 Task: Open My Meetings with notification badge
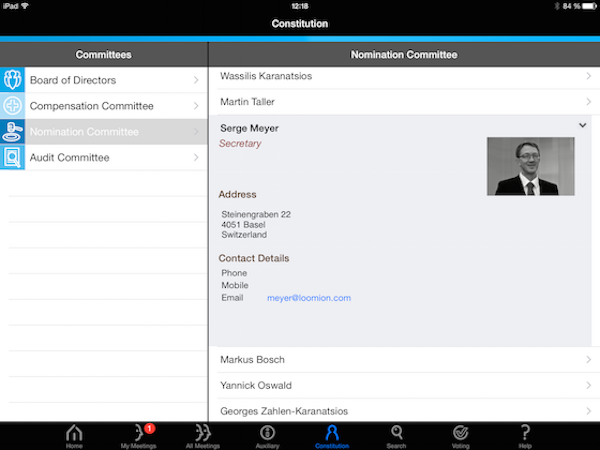138,434
